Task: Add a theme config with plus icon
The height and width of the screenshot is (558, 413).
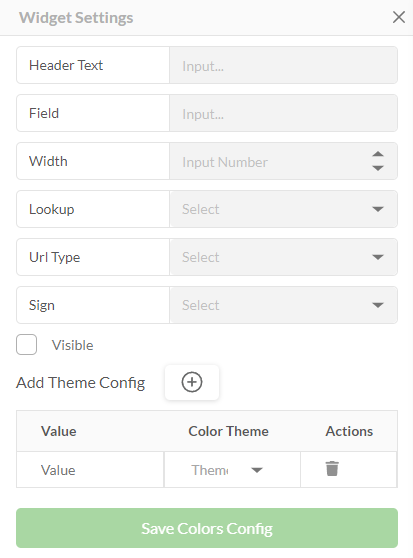Action: coord(192,382)
